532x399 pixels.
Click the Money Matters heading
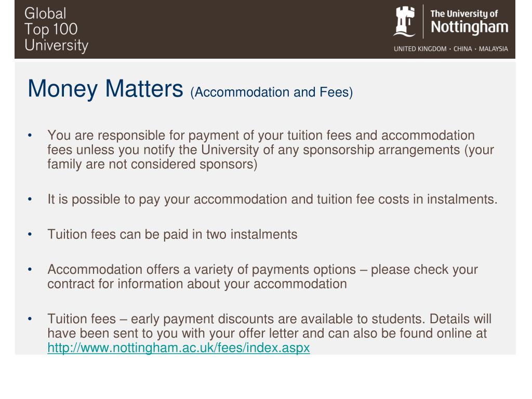[x=105, y=88]
